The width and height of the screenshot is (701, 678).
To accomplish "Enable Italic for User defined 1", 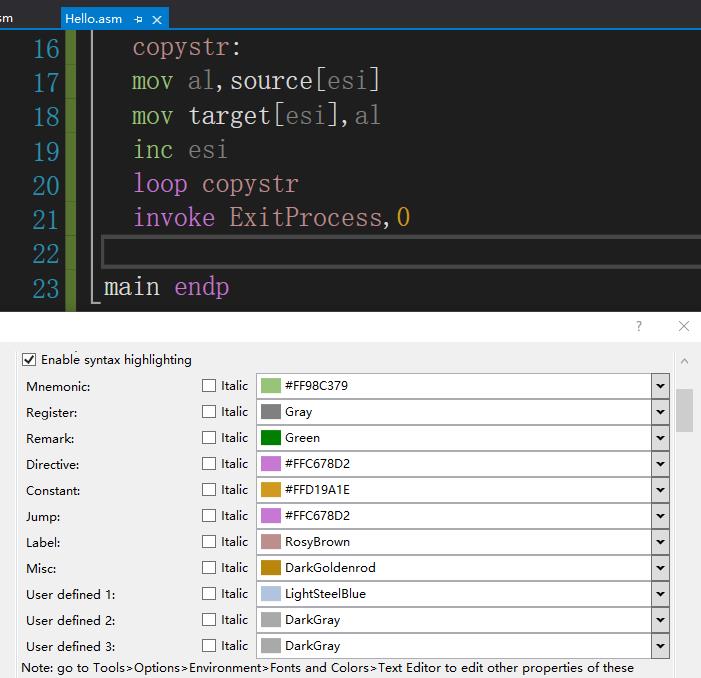I will 209,593.
